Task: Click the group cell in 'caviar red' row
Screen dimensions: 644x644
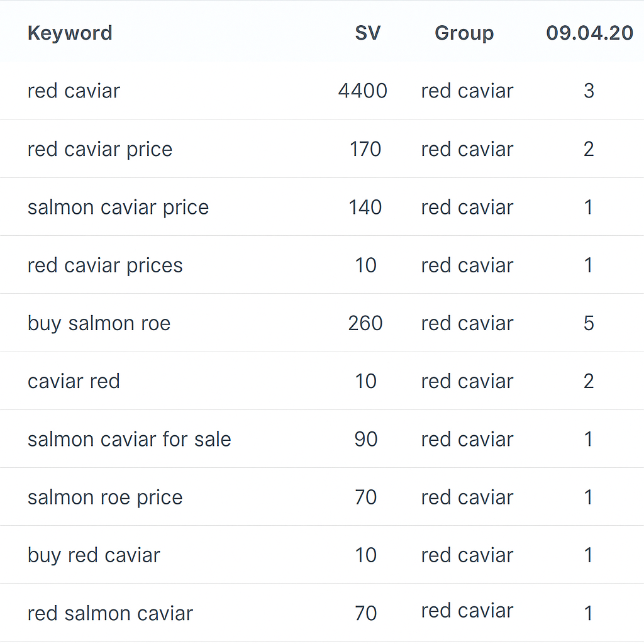Action: [x=467, y=381]
